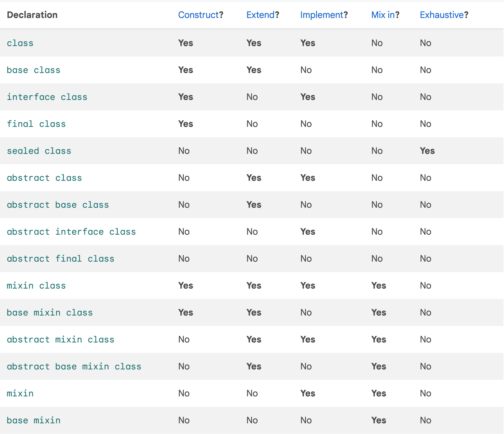Viewport: 504px width, 434px height.
Task: Click the Exhaustive column header link
Action: pos(442,15)
